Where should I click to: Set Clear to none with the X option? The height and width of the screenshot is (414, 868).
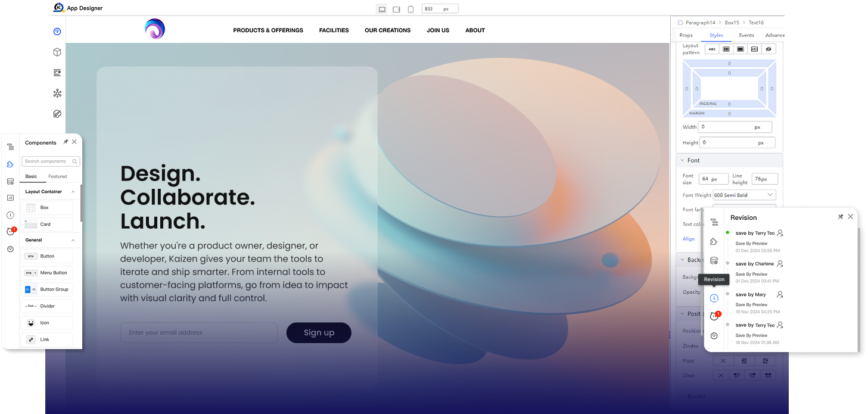coord(721,375)
